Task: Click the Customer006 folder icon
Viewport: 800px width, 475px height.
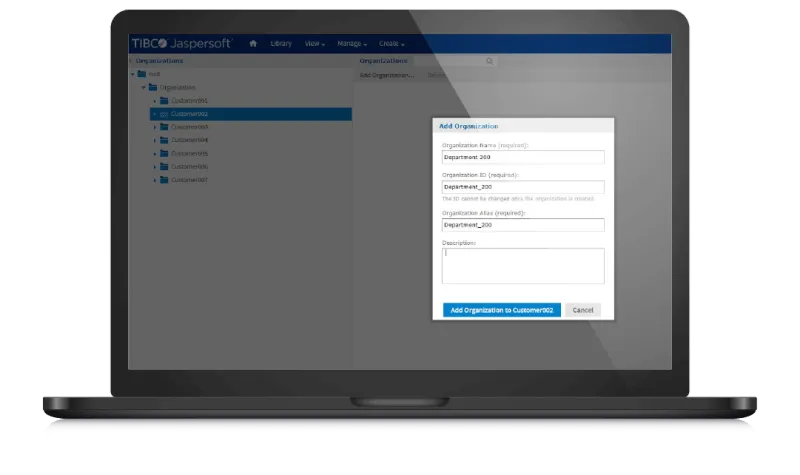Action: [164, 166]
